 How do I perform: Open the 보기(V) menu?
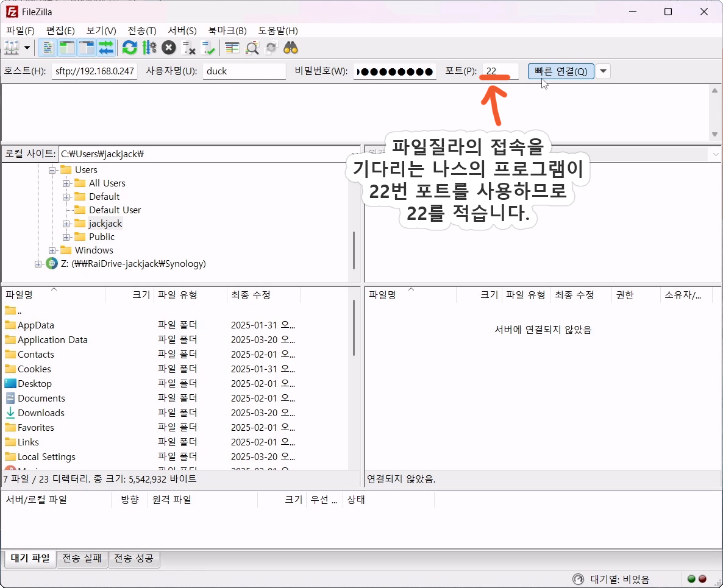tap(101, 31)
